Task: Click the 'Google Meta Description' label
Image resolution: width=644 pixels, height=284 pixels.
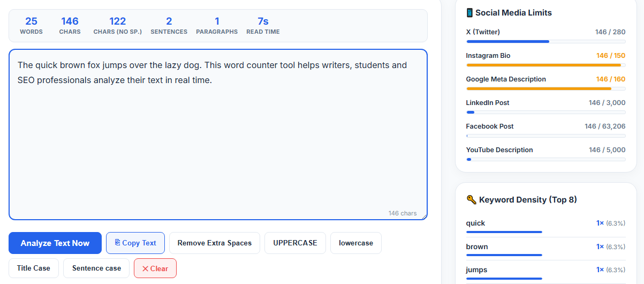Action: [x=506, y=79]
